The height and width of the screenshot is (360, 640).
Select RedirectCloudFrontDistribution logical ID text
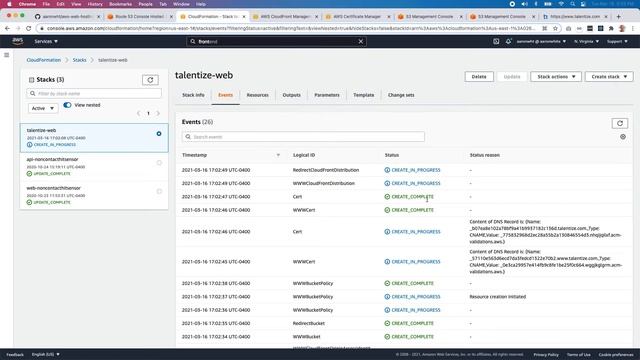click(326, 170)
